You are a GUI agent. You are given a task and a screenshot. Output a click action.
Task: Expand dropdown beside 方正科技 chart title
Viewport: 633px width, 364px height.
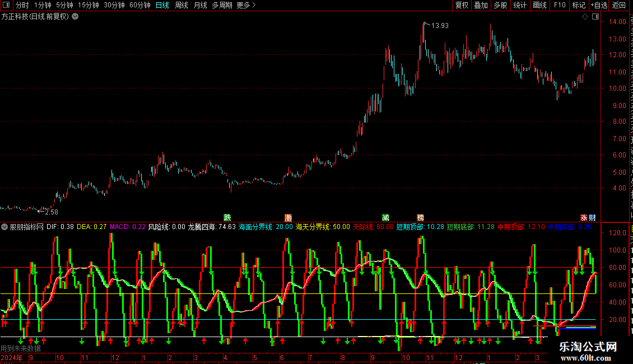[x=75, y=17]
